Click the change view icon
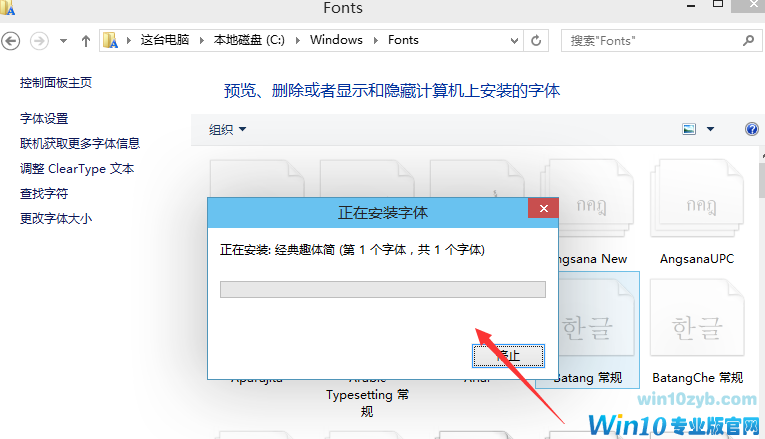 click(689, 129)
